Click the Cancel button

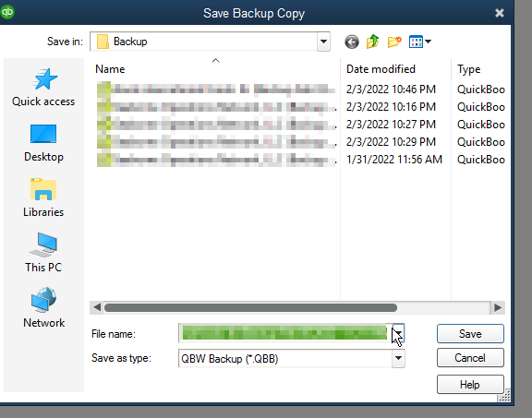(x=470, y=358)
